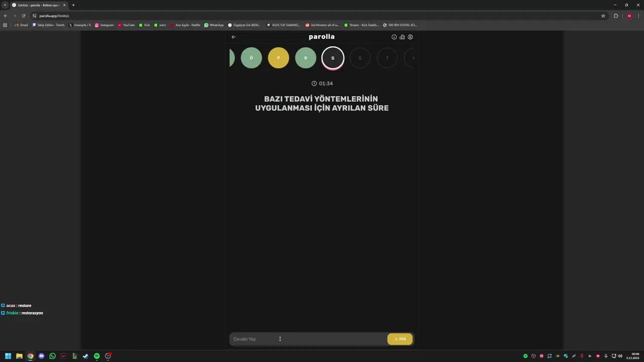Screen dimensions: 644x362
Task: Bookmark this page with the star icon
Action: (603, 16)
